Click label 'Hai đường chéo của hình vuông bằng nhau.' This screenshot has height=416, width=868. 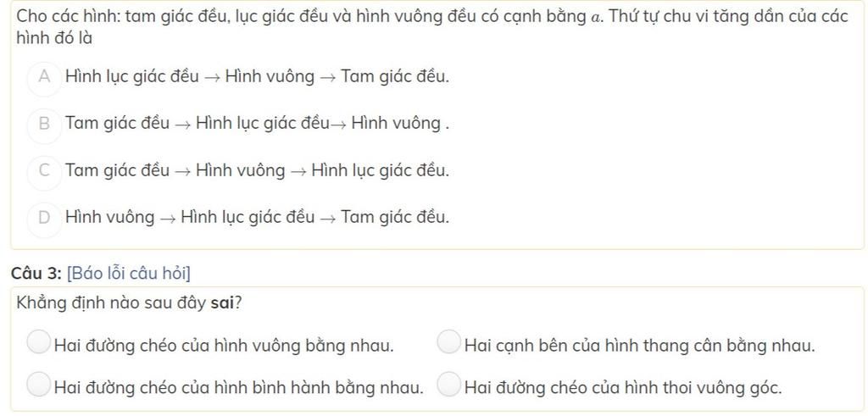(x=224, y=347)
